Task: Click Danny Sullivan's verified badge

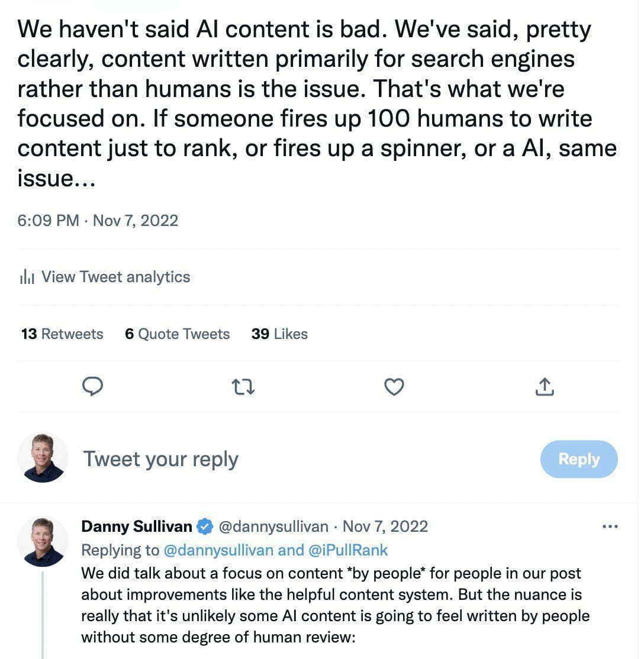Action: coord(204,526)
